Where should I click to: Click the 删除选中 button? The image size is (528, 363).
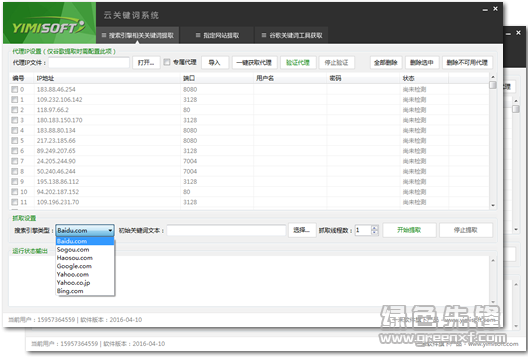[422, 63]
